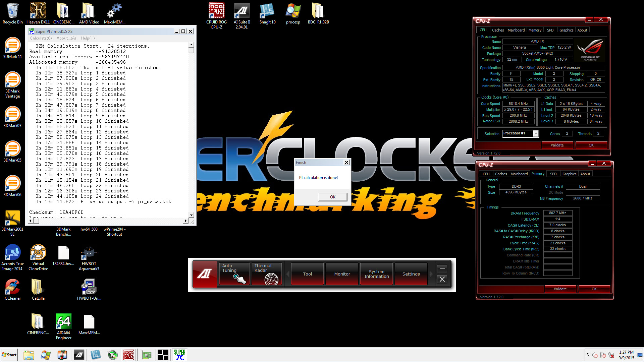
Task: Switch to Mainboard tab in top CPU-Z
Action: click(x=516, y=30)
